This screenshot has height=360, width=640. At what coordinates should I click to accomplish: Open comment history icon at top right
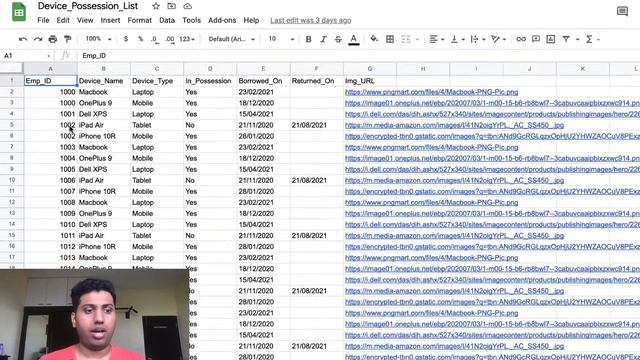pyautogui.click(x=622, y=11)
